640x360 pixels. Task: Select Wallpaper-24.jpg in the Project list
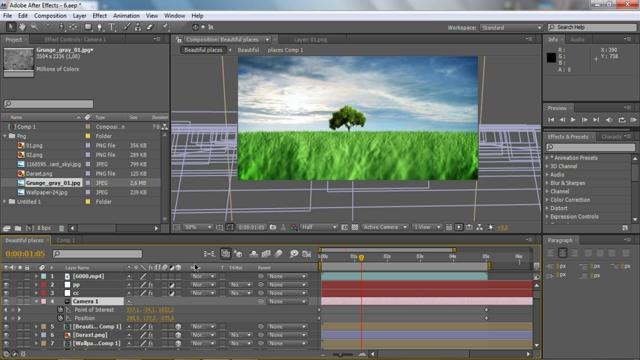coord(47,192)
